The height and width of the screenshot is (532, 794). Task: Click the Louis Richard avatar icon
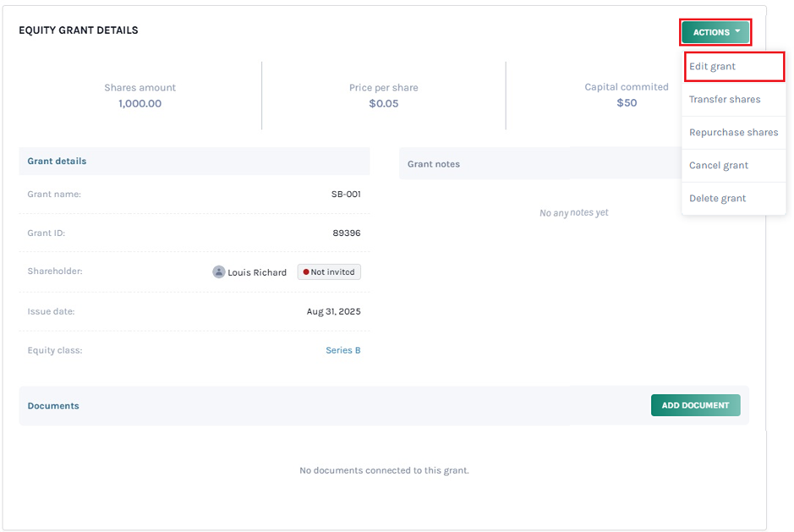[219, 272]
